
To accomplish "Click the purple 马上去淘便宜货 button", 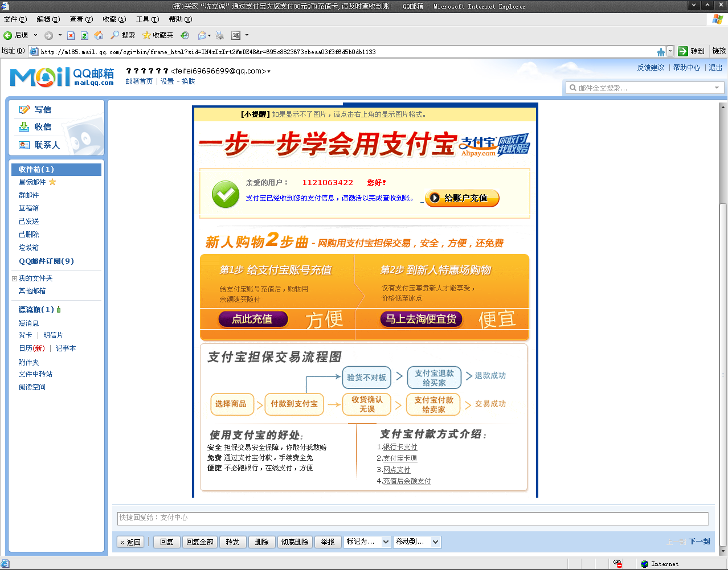I will pos(421,319).
